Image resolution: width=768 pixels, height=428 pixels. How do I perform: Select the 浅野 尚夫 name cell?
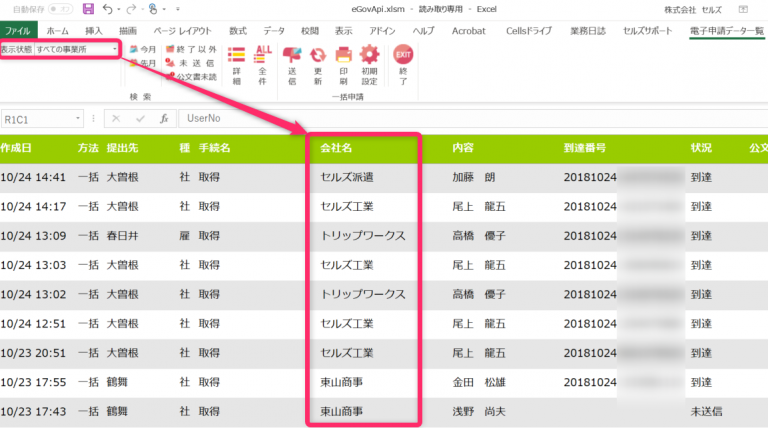coord(479,412)
